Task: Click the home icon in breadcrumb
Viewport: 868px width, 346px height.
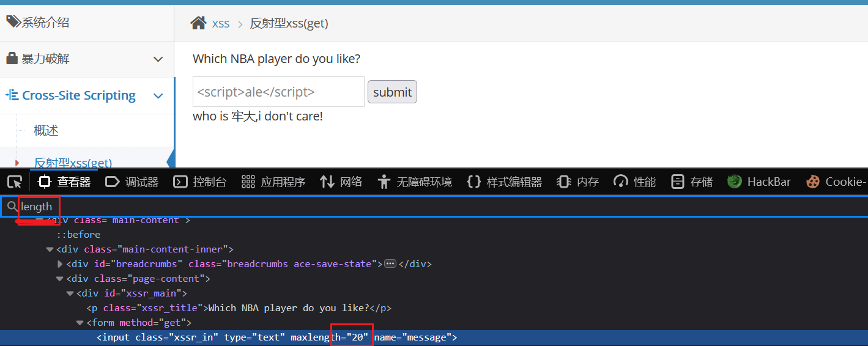Action: pyautogui.click(x=198, y=23)
